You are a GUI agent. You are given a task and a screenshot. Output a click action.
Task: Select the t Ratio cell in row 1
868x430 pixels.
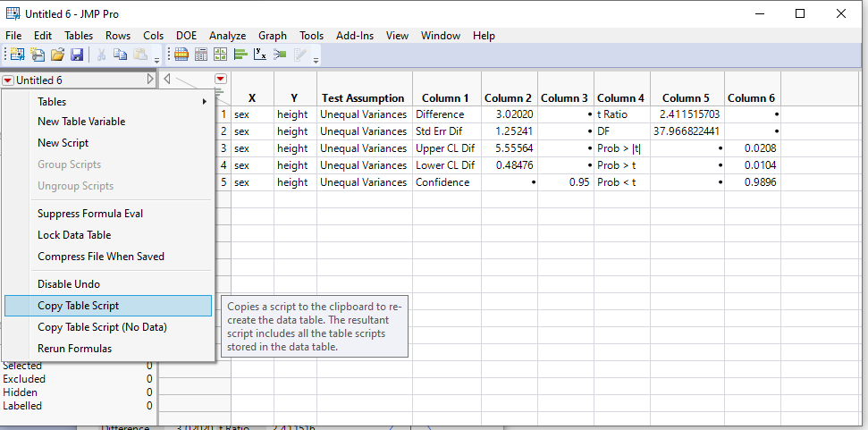coord(621,114)
